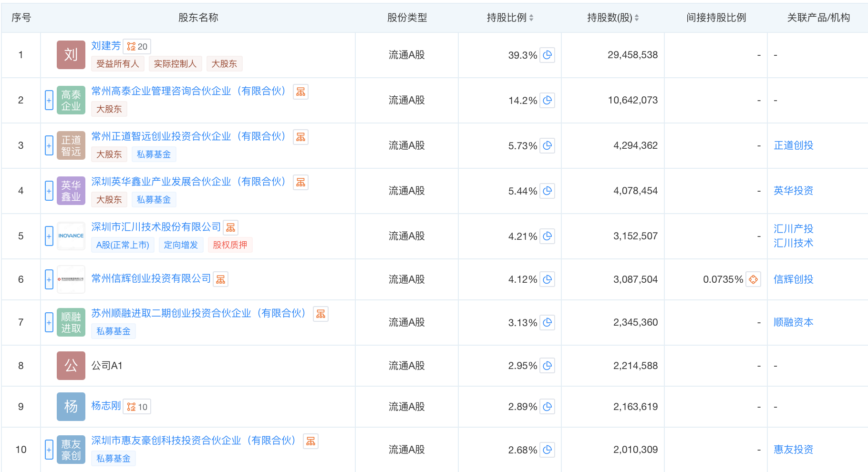Expand 常州信辉创业投资有限公司 row details

49,279
